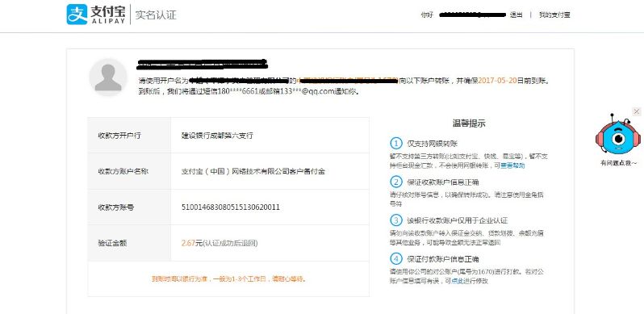Click the 温馨提示 heading
The image size is (644, 314).
469,123
